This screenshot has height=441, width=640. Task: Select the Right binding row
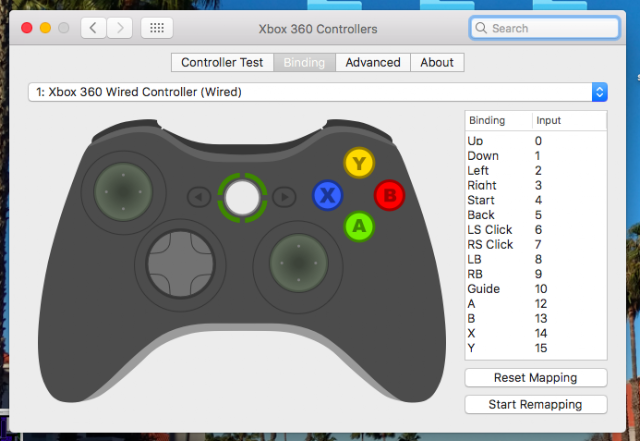tap(536, 185)
